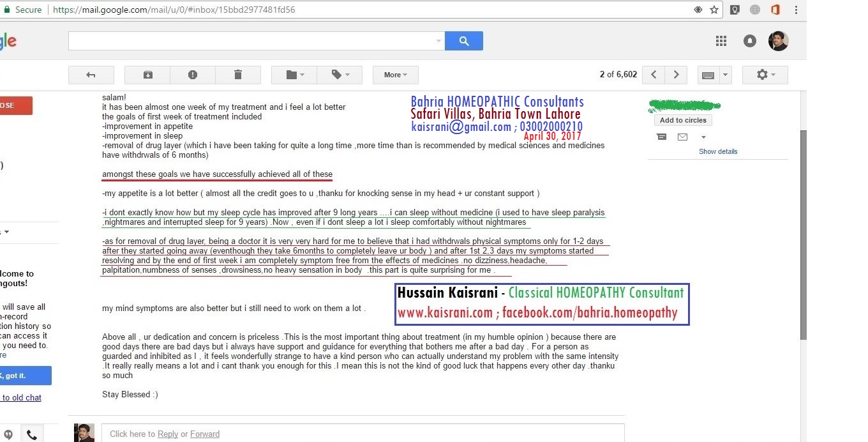This screenshot has width=868, height=442.
Task: Open the Google apps grid
Action: point(721,41)
